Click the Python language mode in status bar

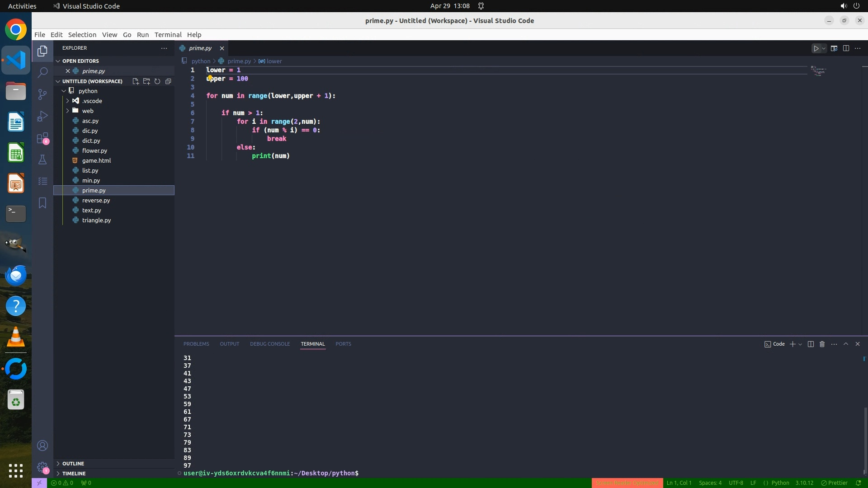coord(780,483)
